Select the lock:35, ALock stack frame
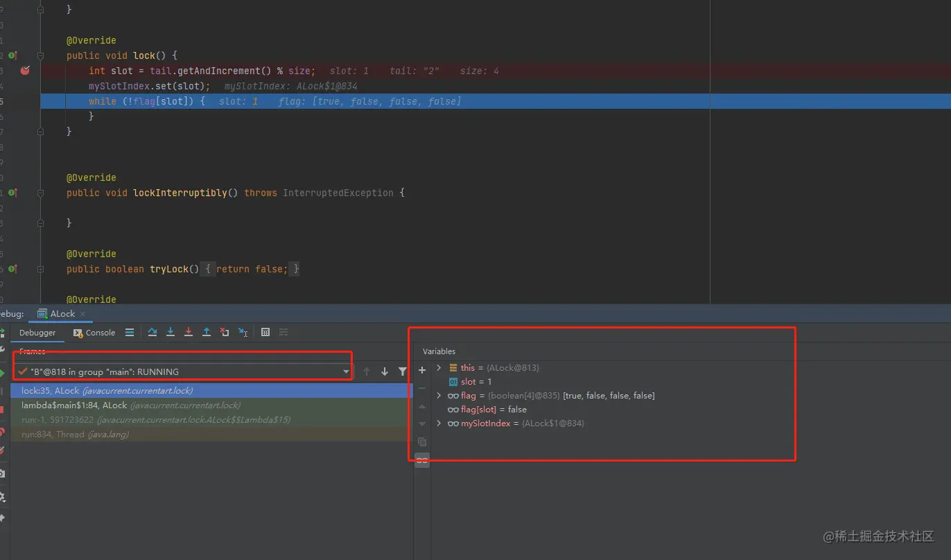Viewport: 951px width, 560px height. click(211, 391)
